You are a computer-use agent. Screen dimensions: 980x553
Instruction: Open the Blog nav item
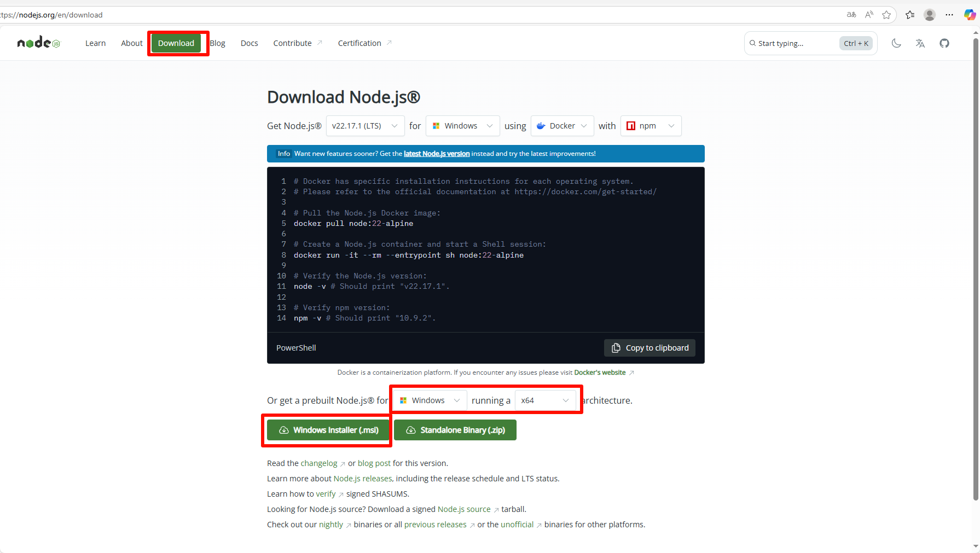[x=218, y=43]
